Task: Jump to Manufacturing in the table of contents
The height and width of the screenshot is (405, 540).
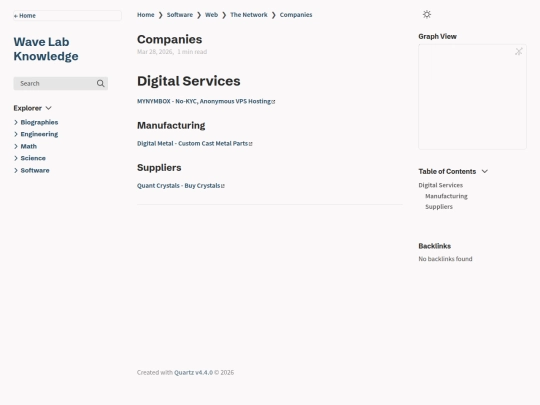Action: [x=446, y=196]
